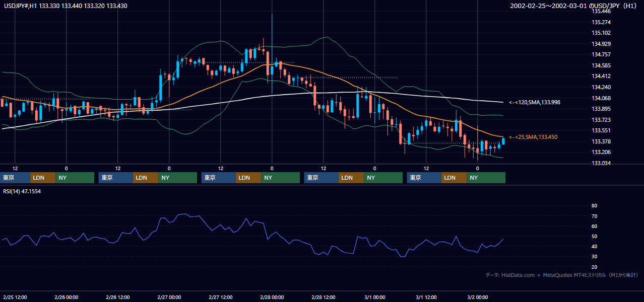Click the rightmost NY session box
The image size is (644, 302).
pyautogui.click(x=486, y=178)
